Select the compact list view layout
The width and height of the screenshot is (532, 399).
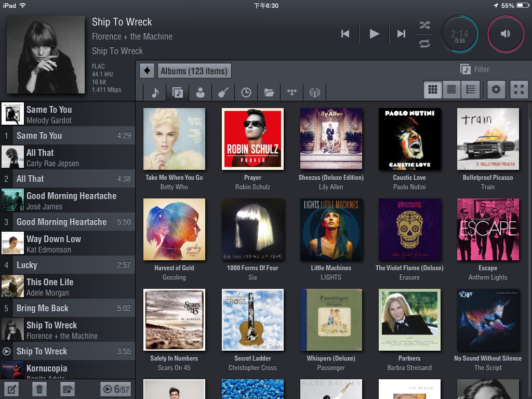click(451, 89)
